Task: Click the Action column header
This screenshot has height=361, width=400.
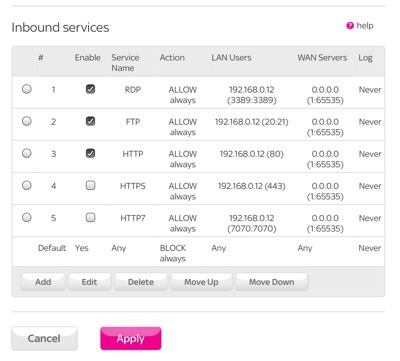Action: tap(172, 58)
